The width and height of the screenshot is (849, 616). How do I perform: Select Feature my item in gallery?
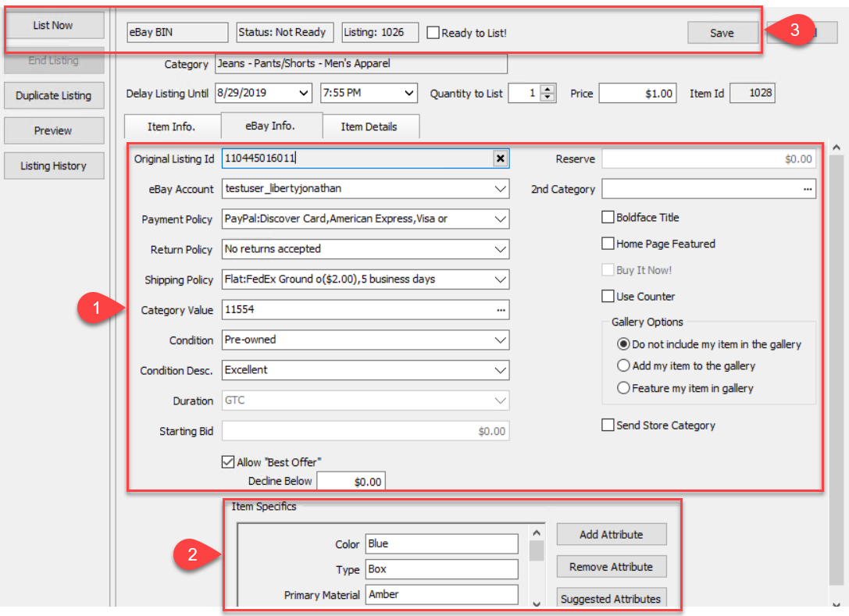coord(623,388)
